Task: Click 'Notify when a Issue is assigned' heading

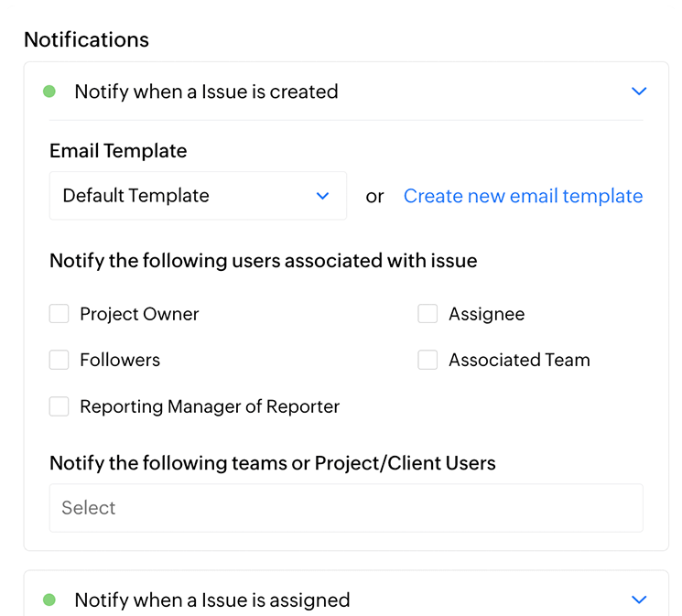Action: [x=212, y=600]
